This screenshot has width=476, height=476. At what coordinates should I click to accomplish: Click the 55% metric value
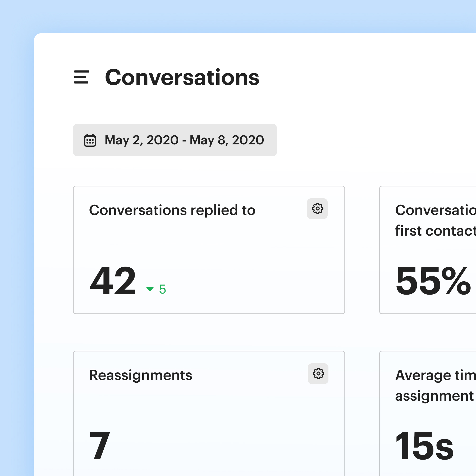coord(433,281)
